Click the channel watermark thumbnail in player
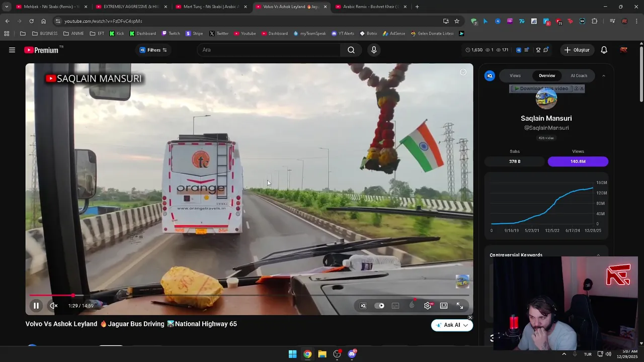This screenshot has width=644, height=362. tap(462, 281)
